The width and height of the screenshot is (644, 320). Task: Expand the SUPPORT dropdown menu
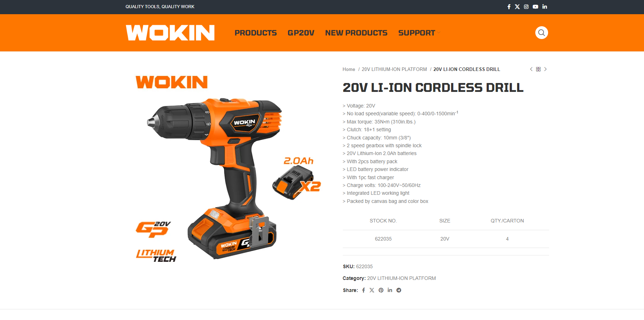pos(419,33)
